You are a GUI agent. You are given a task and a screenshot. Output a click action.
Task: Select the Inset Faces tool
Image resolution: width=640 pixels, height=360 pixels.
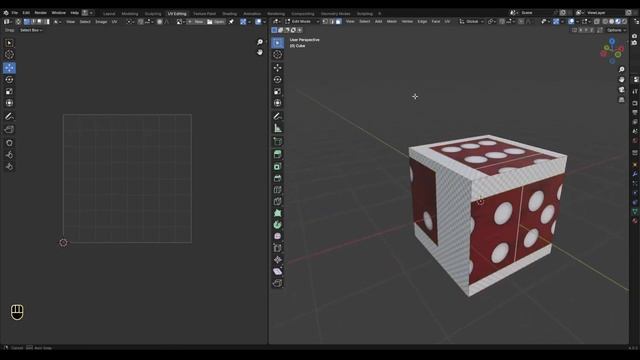278,166
